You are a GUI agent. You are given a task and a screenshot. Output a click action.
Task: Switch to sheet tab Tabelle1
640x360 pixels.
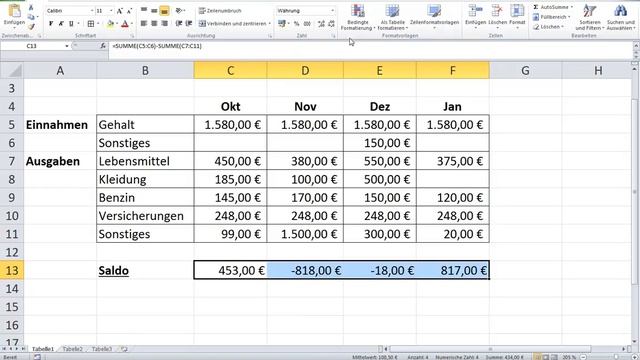[x=42, y=349]
